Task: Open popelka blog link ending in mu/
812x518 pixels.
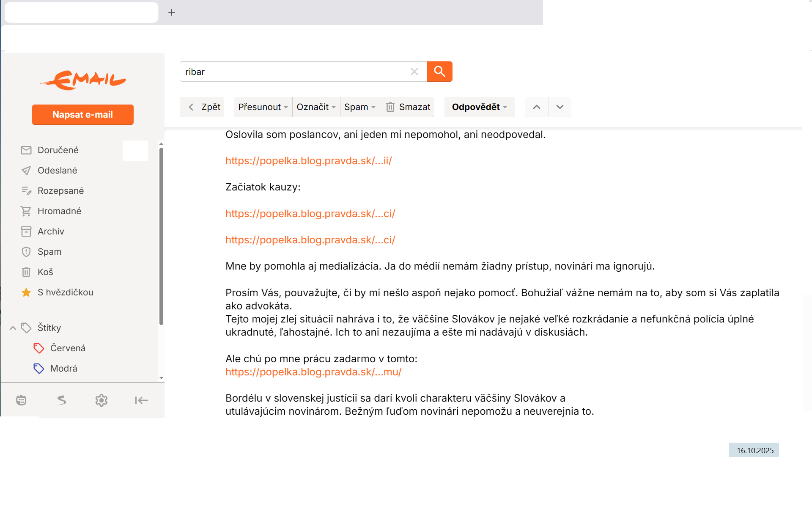Action: [x=313, y=372]
